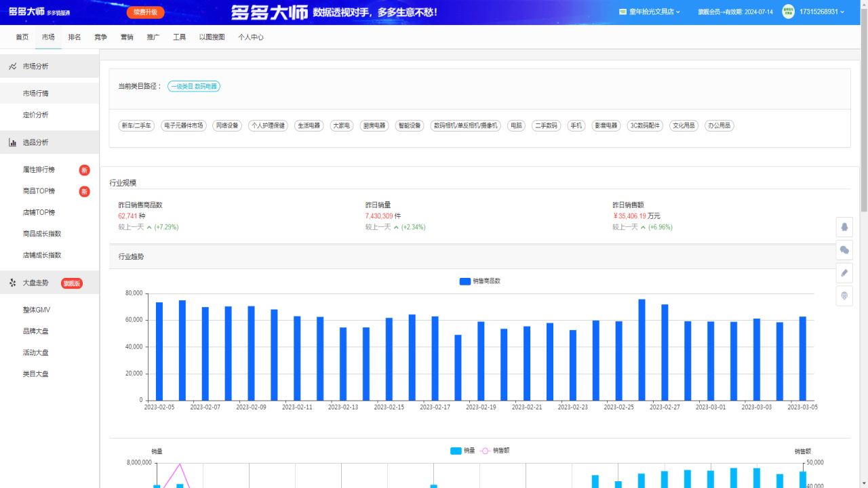Click the 多多大师 logo in top left

tap(26, 11)
